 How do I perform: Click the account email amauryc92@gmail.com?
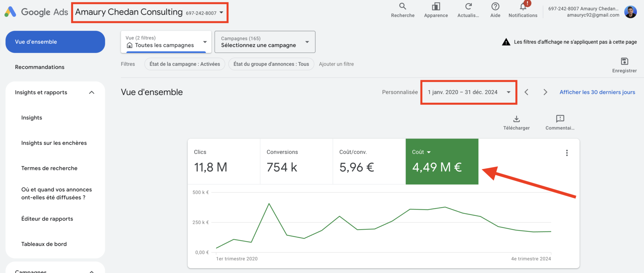click(593, 15)
